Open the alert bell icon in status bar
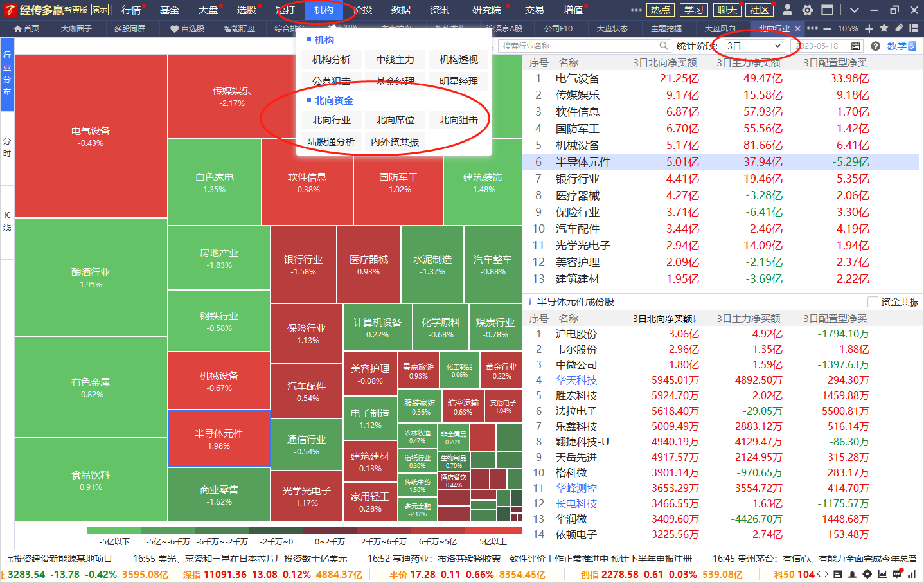 [x=852, y=574]
